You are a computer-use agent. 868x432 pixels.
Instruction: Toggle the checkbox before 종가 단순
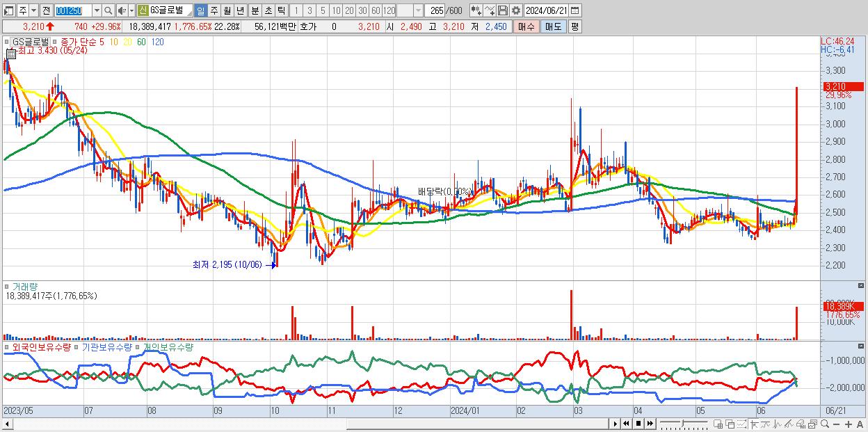[55, 42]
